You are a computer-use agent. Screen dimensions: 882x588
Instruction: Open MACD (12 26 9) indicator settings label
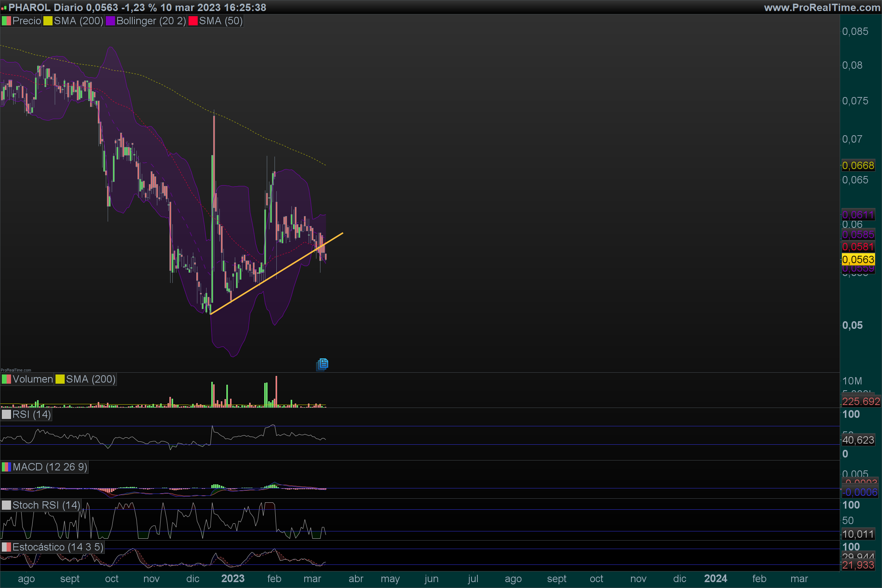tap(50, 467)
